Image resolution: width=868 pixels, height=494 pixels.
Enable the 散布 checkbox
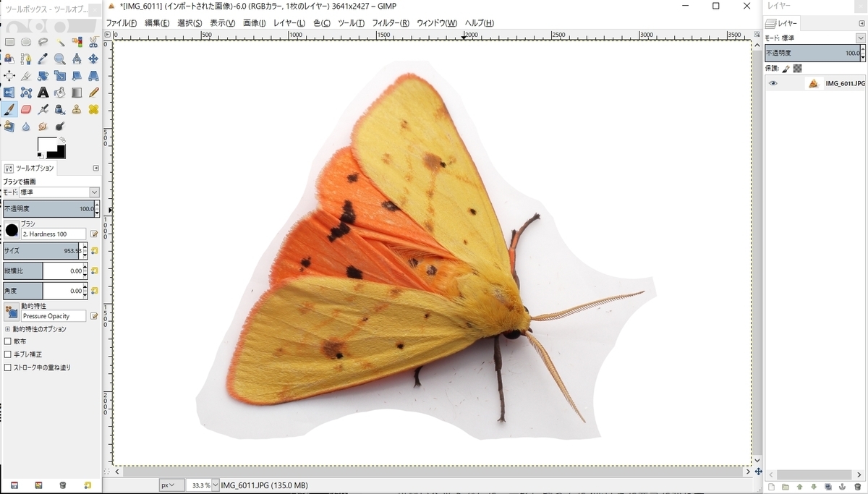pyautogui.click(x=8, y=341)
